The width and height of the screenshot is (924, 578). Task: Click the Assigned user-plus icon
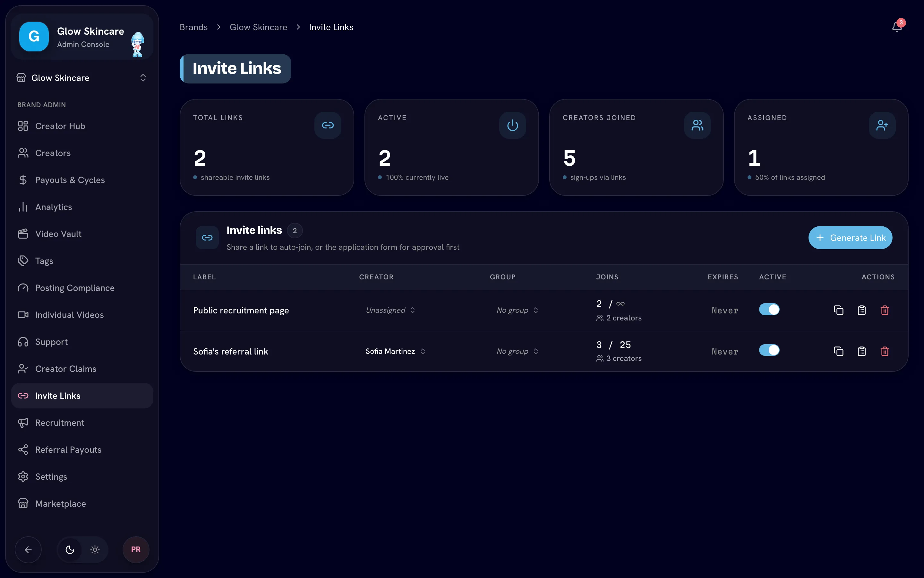pyautogui.click(x=882, y=125)
